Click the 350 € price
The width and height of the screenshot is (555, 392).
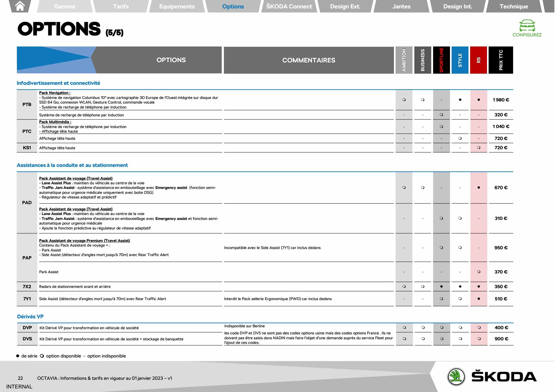click(501, 287)
